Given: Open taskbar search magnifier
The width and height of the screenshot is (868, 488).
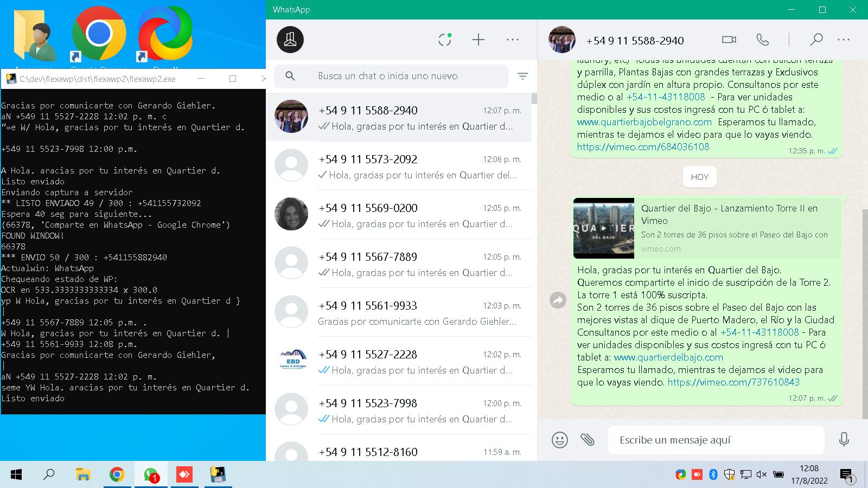Looking at the screenshot, I should coord(49,475).
